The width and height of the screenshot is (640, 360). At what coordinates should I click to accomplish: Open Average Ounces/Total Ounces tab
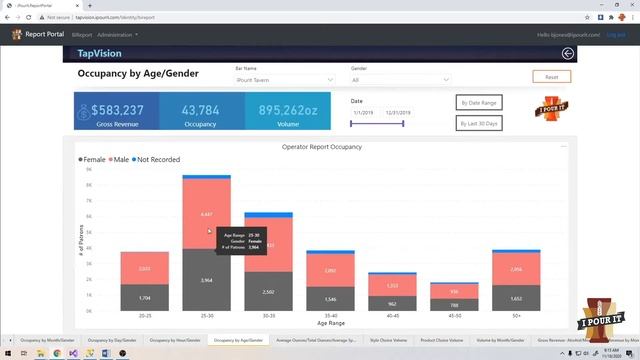tap(316, 340)
